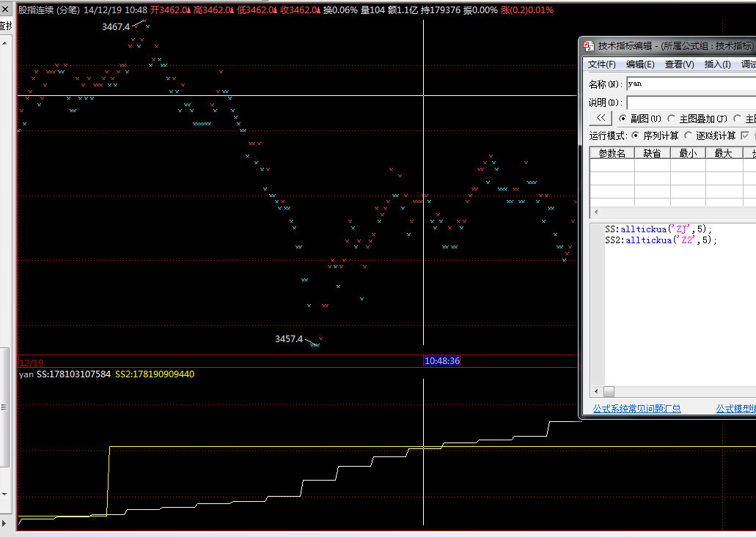The image size is (756, 537).
Task: Open the 编辑(E) menu
Action: pyautogui.click(x=640, y=64)
